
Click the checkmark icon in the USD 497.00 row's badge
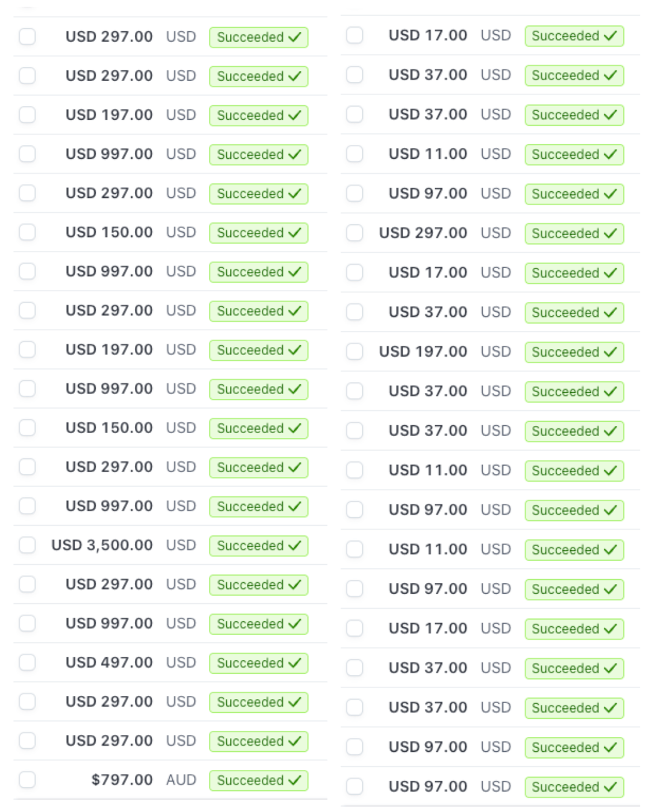(x=294, y=663)
